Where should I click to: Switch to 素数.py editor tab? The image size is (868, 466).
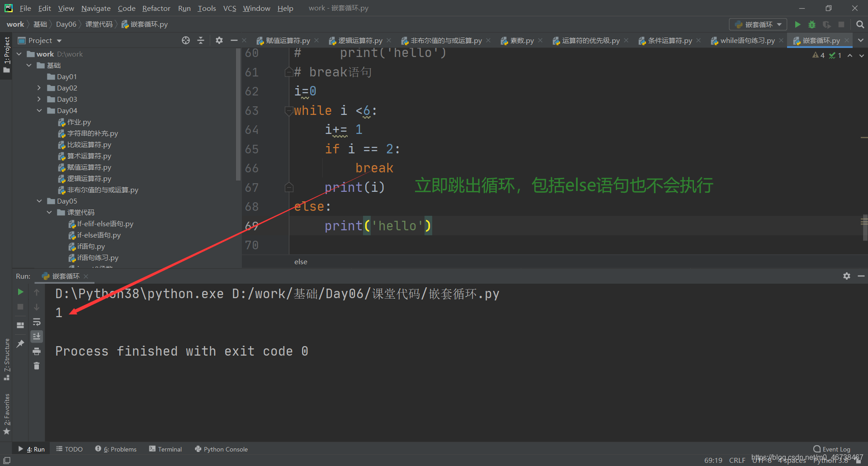(x=522, y=40)
